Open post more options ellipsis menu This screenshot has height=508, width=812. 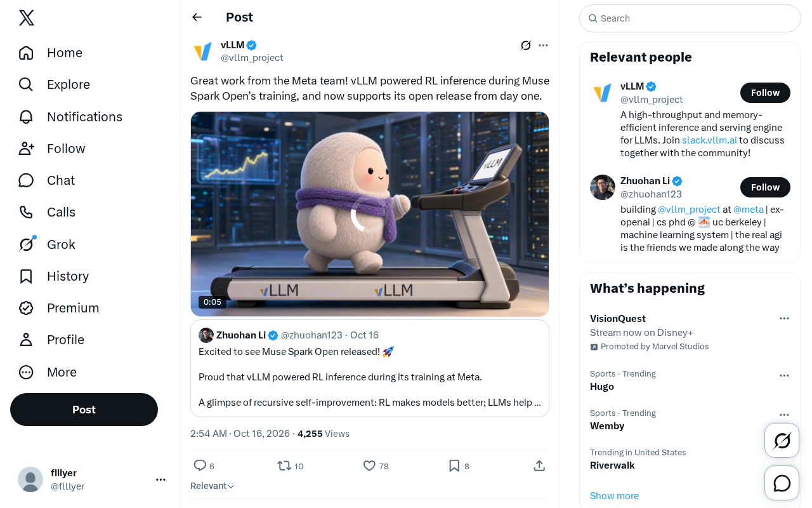(x=543, y=45)
